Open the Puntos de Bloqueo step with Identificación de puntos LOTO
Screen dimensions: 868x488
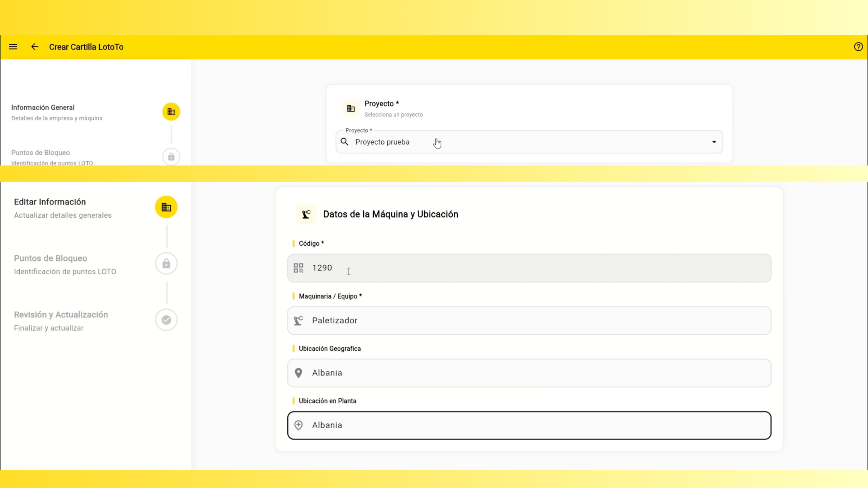tap(96, 264)
